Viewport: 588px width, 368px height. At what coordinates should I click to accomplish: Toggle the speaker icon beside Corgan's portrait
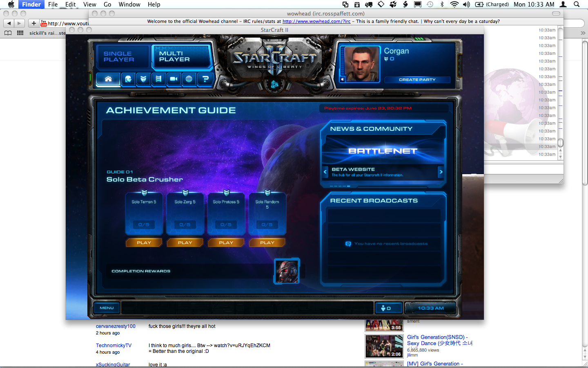coord(342,79)
